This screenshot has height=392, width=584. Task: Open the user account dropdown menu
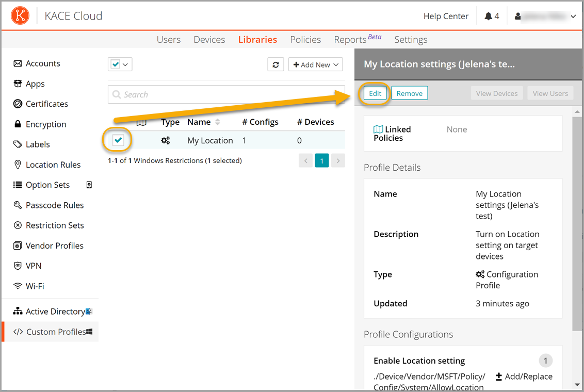[545, 17]
